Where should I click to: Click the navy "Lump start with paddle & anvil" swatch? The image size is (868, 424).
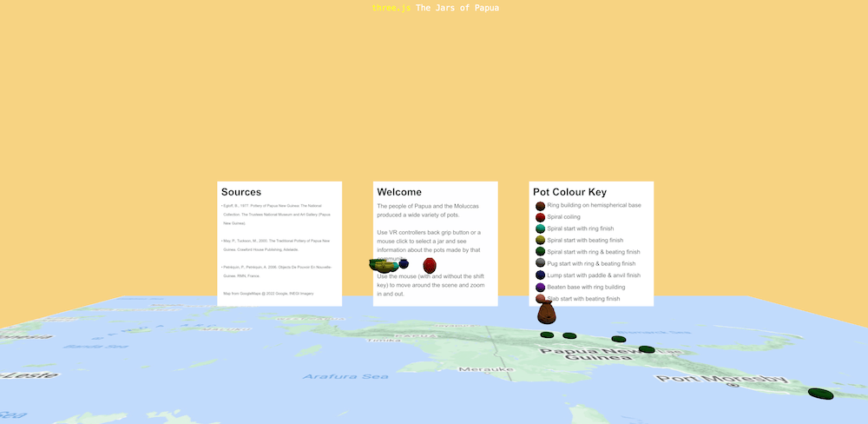click(540, 275)
